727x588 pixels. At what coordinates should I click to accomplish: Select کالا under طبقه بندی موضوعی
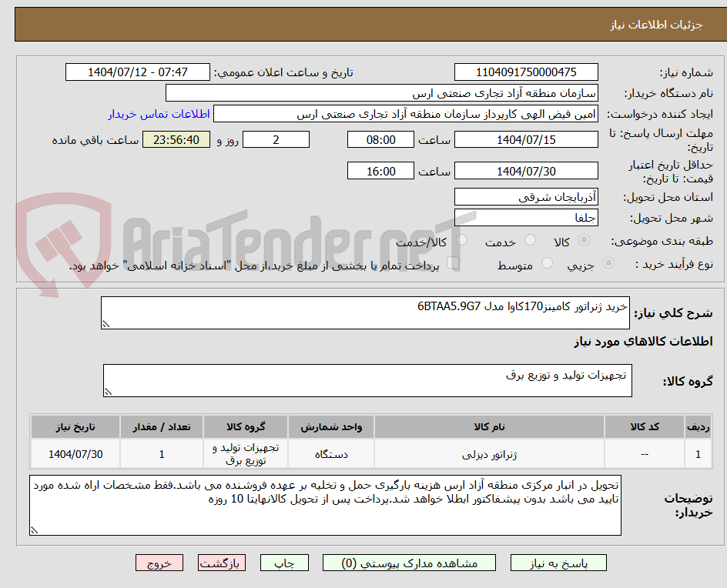click(x=585, y=238)
